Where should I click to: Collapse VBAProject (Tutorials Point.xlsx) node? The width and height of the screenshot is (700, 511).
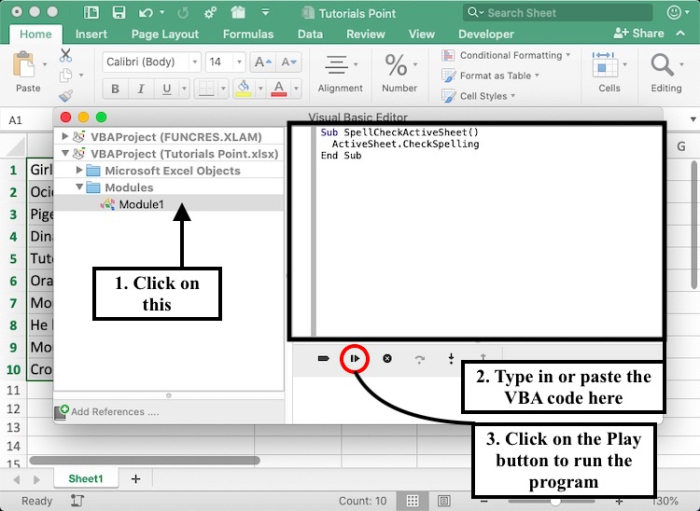[65, 153]
